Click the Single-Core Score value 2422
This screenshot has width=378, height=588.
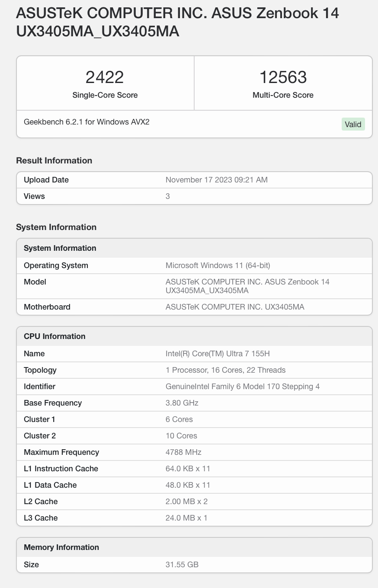click(x=105, y=77)
